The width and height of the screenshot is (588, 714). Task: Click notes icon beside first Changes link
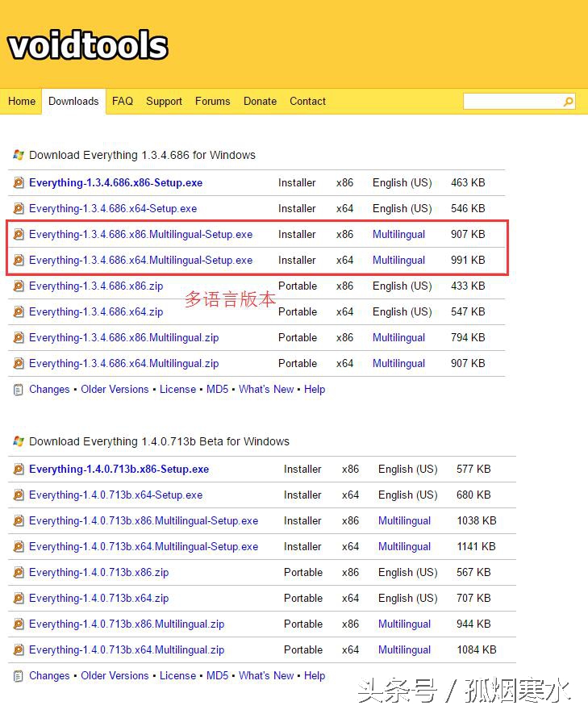(x=19, y=390)
